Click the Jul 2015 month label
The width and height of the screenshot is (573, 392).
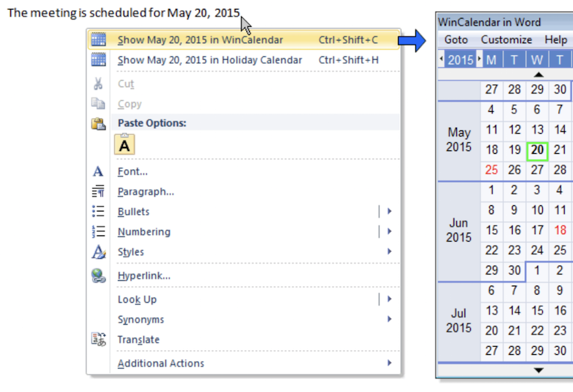(459, 321)
